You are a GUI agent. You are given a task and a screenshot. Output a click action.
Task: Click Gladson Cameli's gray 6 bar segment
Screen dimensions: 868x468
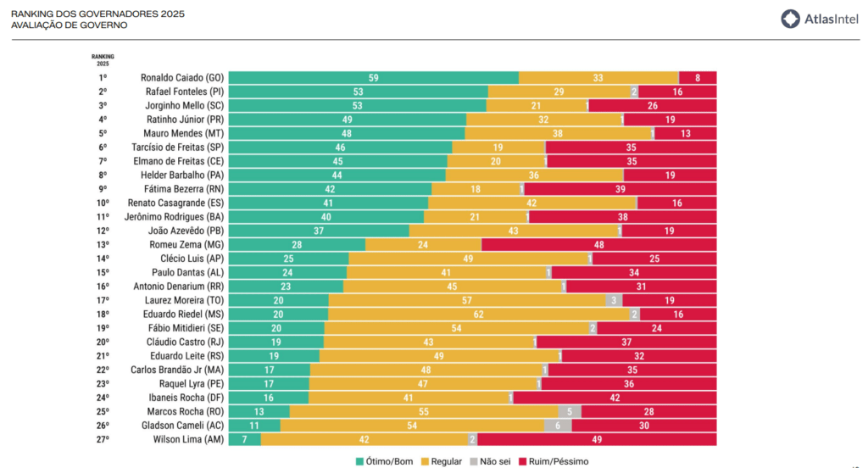click(557, 426)
